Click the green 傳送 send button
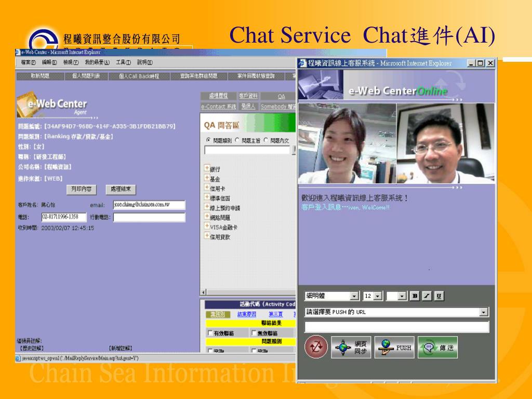532x399 pixels. [437, 348]
